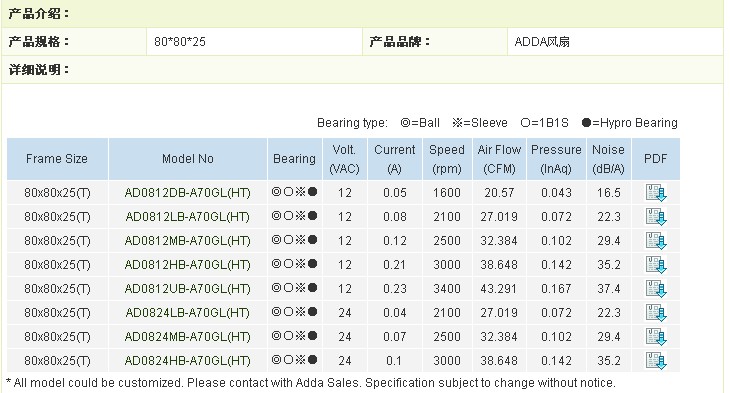This screenshot has height=393, width=730.
Task: Select noise value 37.4
Action: (x=609, y=289)
